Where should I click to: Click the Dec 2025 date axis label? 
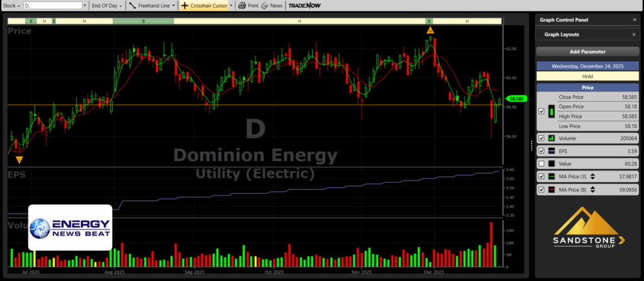point(434,272)
